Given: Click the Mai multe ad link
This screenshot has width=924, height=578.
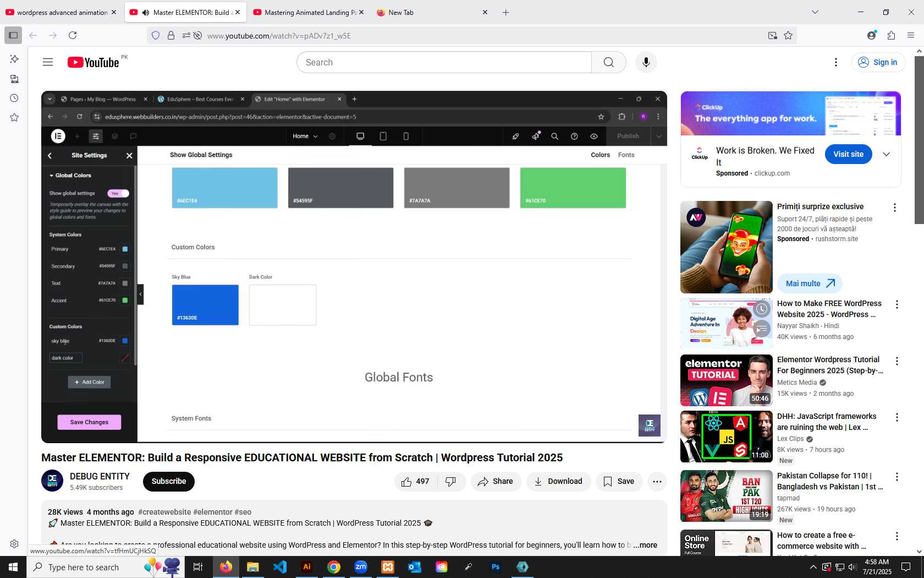Looking at the screenshot, I should 810,283.
